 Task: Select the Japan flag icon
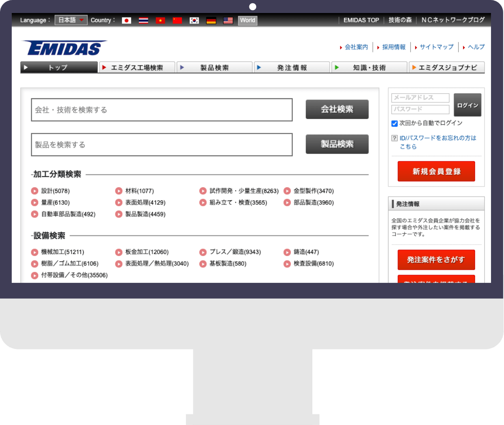(x=126, y=20)
